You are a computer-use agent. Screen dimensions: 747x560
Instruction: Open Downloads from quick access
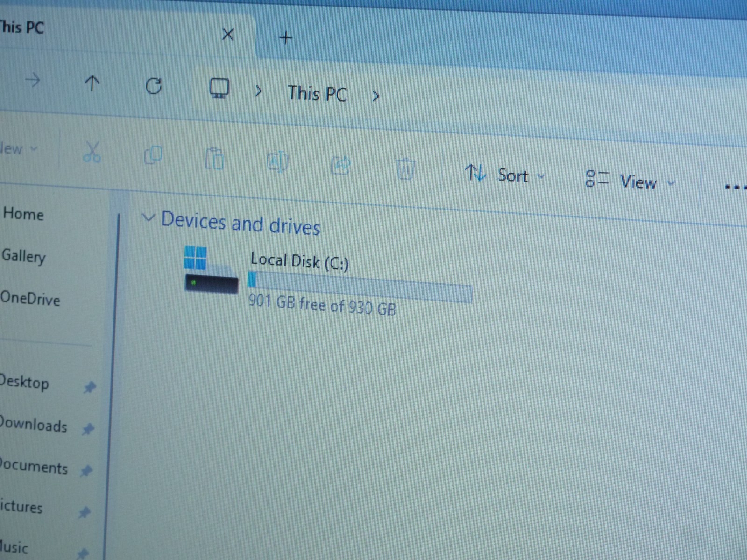coord(34,425)
